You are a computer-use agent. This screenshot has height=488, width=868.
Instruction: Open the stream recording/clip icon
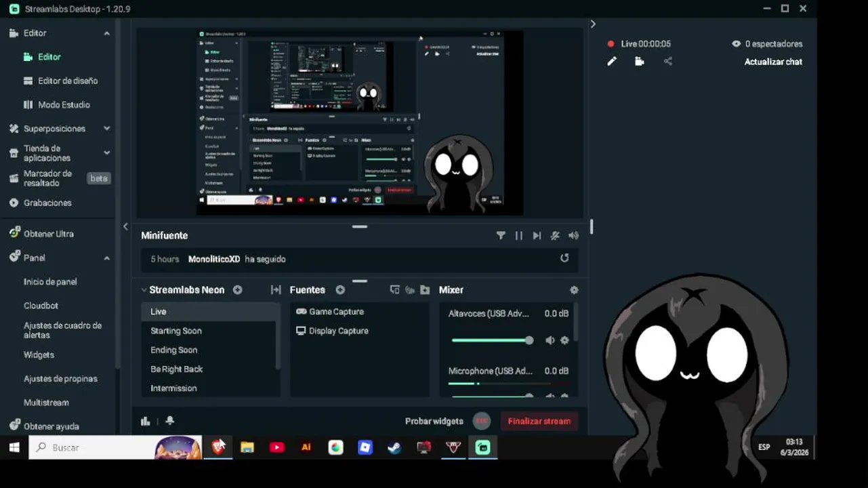640,61
